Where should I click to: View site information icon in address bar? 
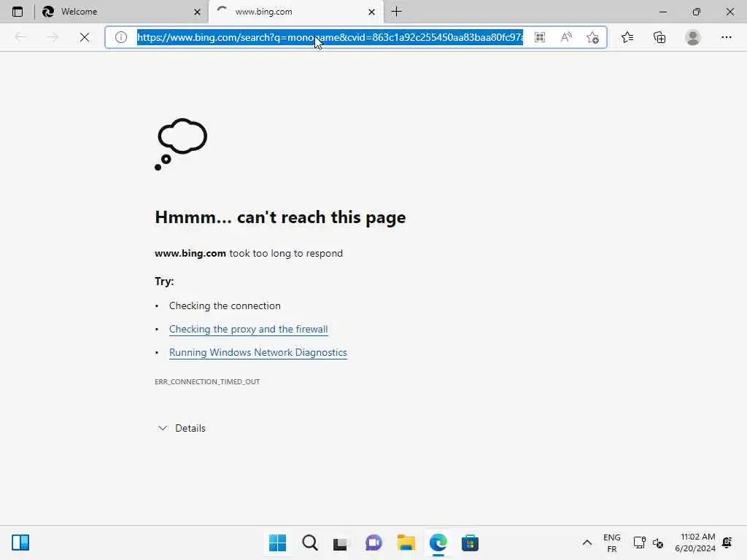[121, 37]
